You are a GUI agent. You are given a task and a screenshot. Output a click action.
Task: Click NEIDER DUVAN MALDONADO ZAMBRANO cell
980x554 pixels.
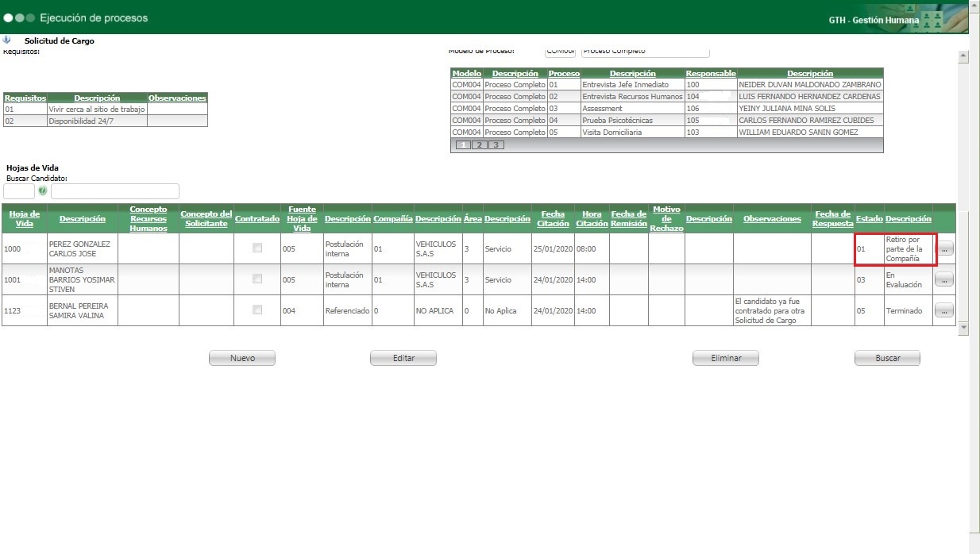(x=810, y=84)
